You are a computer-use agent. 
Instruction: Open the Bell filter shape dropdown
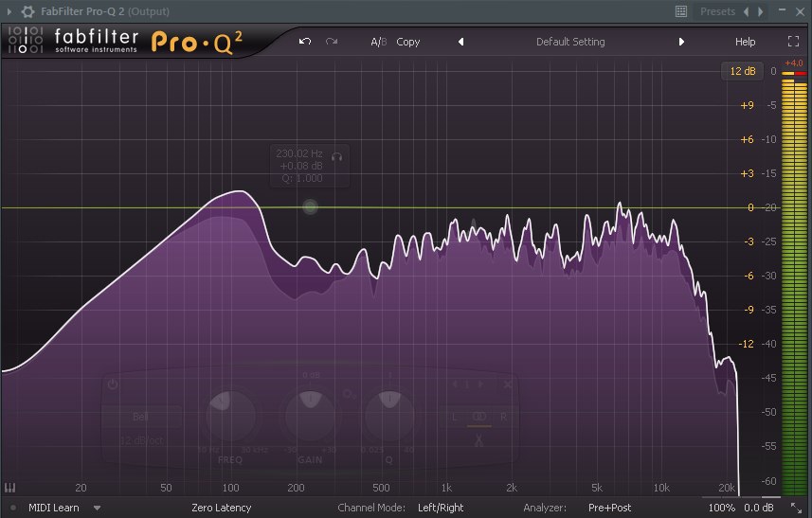pos(141,417)
